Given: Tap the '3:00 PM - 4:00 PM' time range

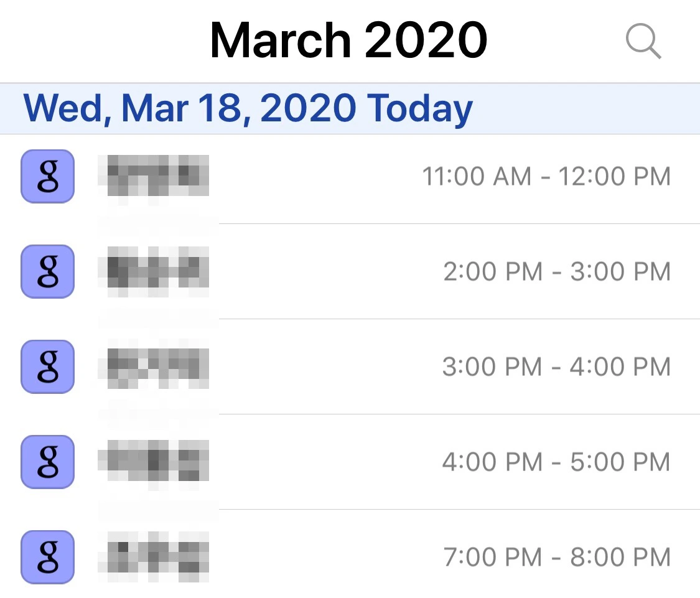Looking at the screenshot, I should click(556, 367).
